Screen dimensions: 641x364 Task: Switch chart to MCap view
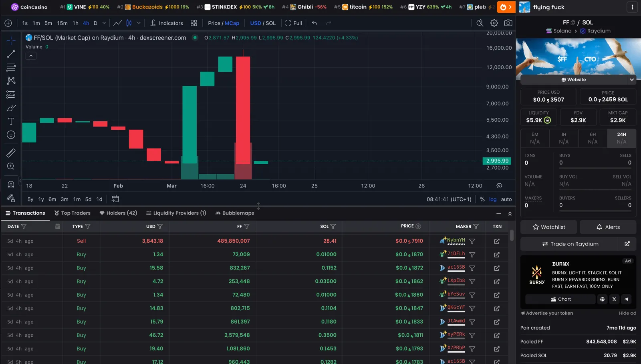click(232, 23)
